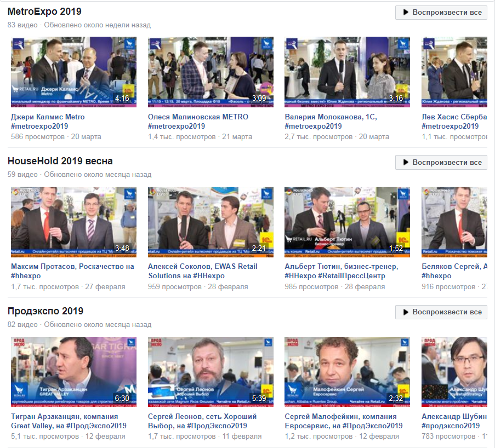
Task: Play all Продэкспо 2019 playlist videos
Action: [441, 312]
